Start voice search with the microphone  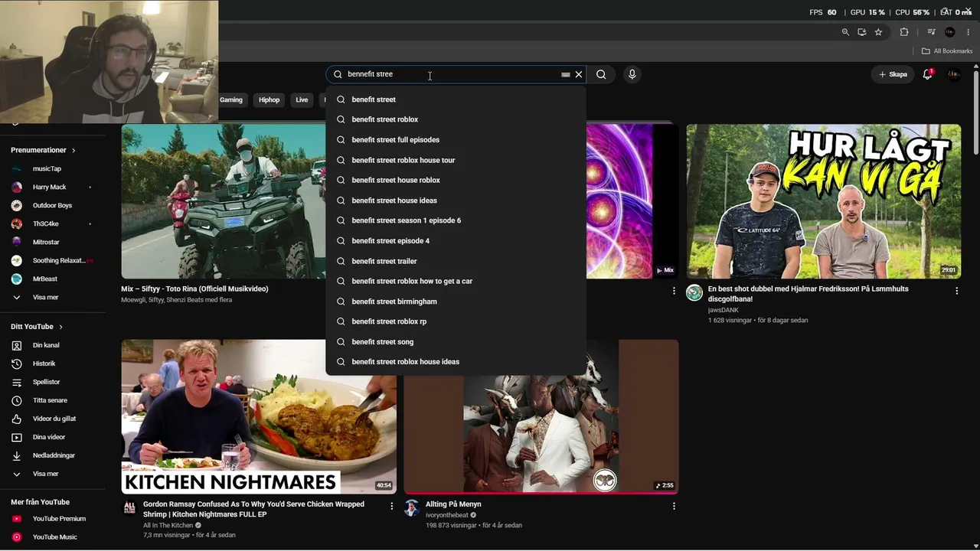click(632, 74)
